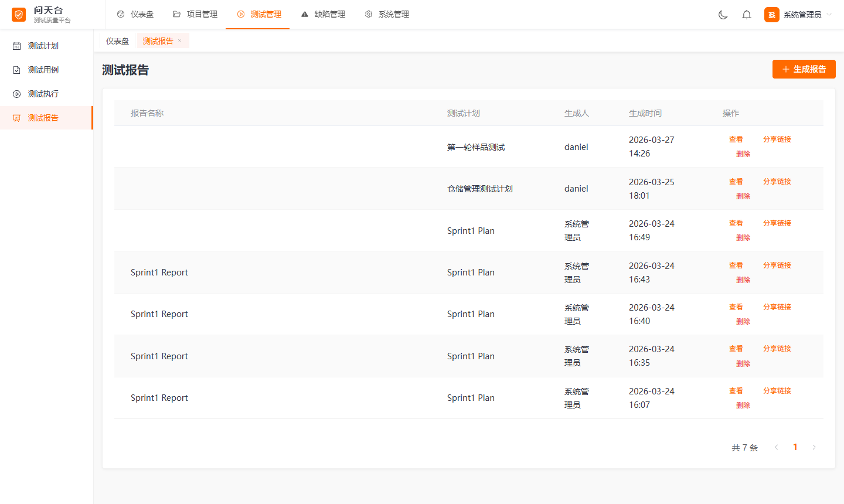Open 测试计划 in sidebar
The height and width of the screenshot is (504, 844).
click(46, 46)
